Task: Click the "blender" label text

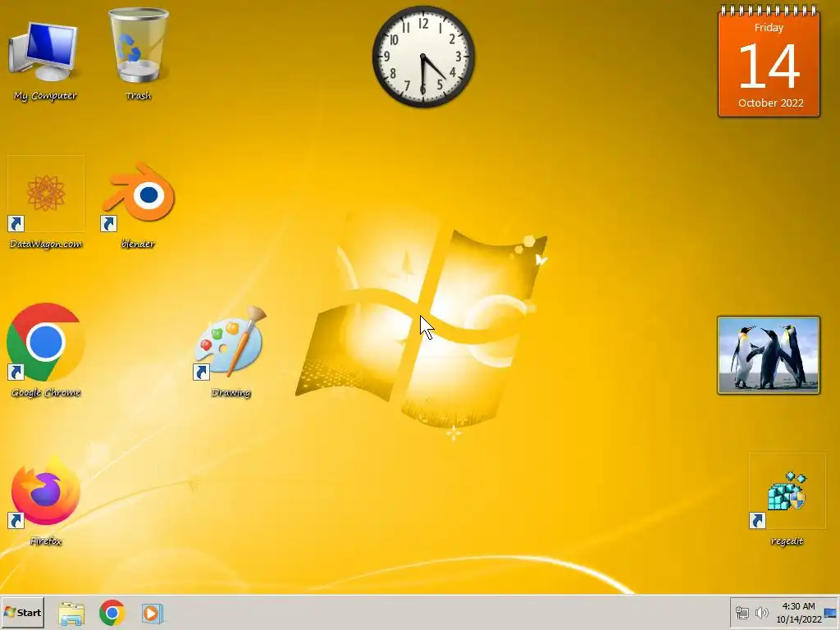Action: 138,244
